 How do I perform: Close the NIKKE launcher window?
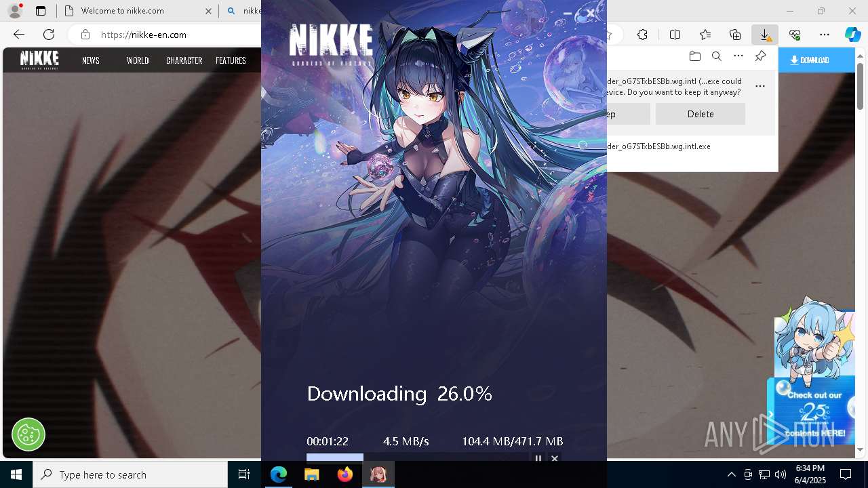[591, 13]
